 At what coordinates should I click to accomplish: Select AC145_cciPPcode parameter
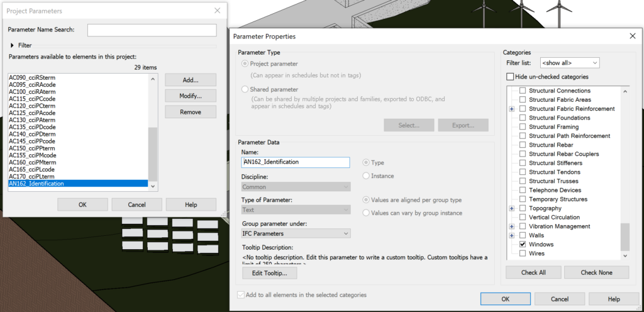[x=78, y=142]
